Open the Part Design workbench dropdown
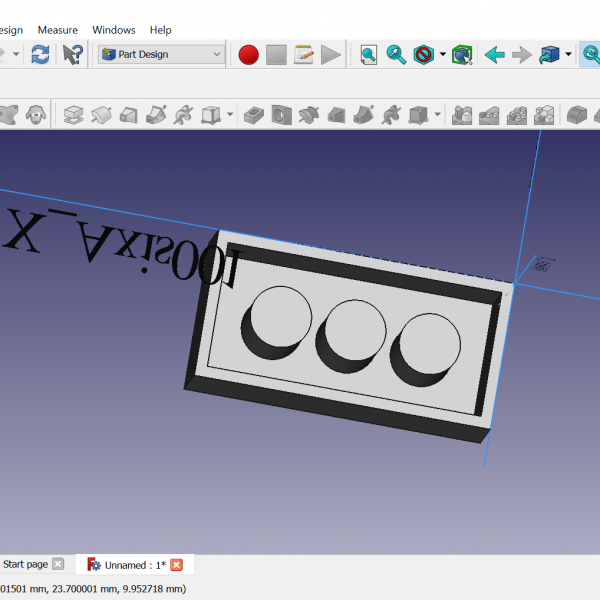 coord(161,54)
